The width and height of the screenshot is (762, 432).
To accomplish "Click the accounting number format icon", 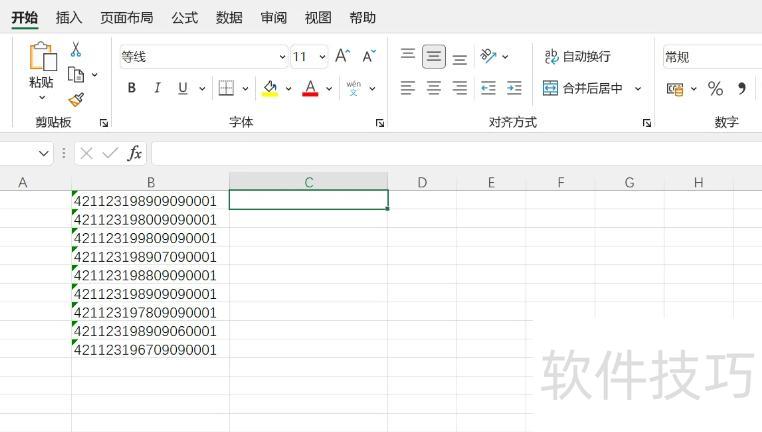I will coord(675,89).
